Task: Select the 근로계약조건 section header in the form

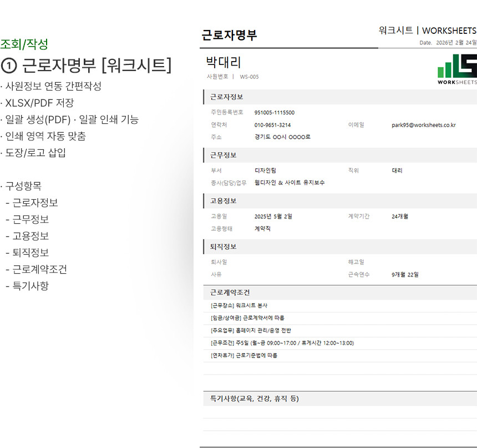Action: click(230, 292)
